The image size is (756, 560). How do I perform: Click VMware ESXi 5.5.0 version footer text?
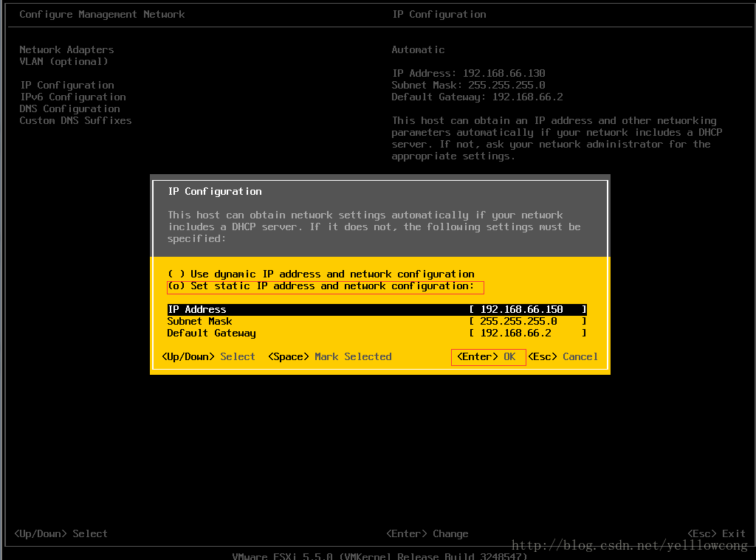coord(380,556)
